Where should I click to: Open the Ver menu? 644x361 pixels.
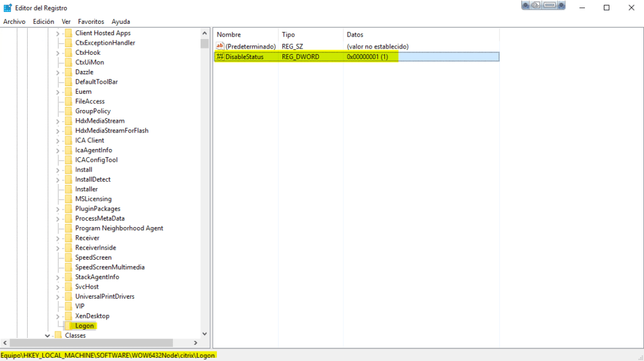tap(66, 21)
